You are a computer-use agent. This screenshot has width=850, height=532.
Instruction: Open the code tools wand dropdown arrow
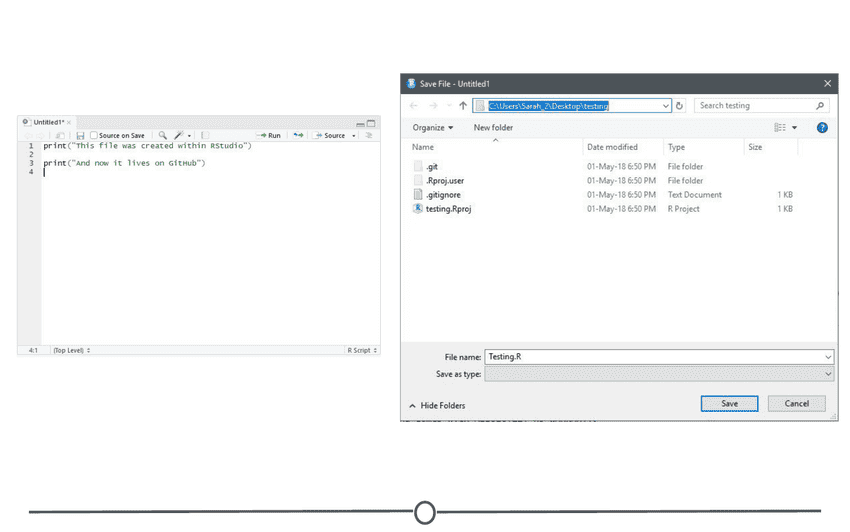click(x=189, y=136)
